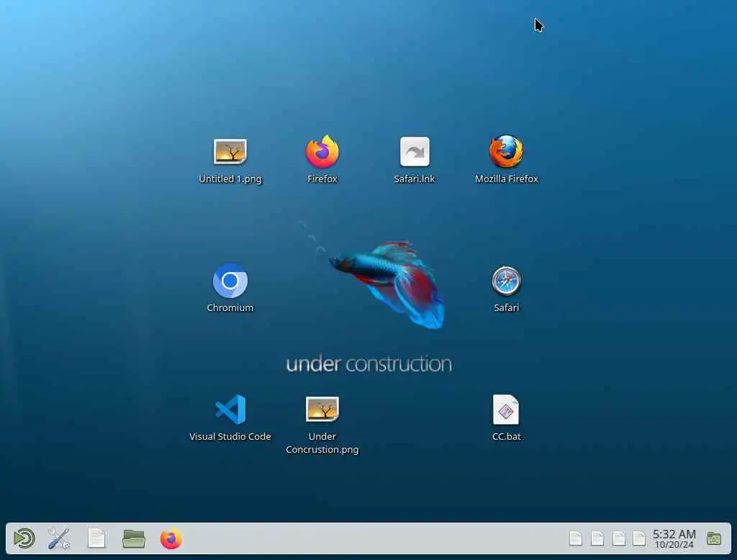Open the 5:32 AM clock in panel

pyautogui.click(x=674, y=539)
